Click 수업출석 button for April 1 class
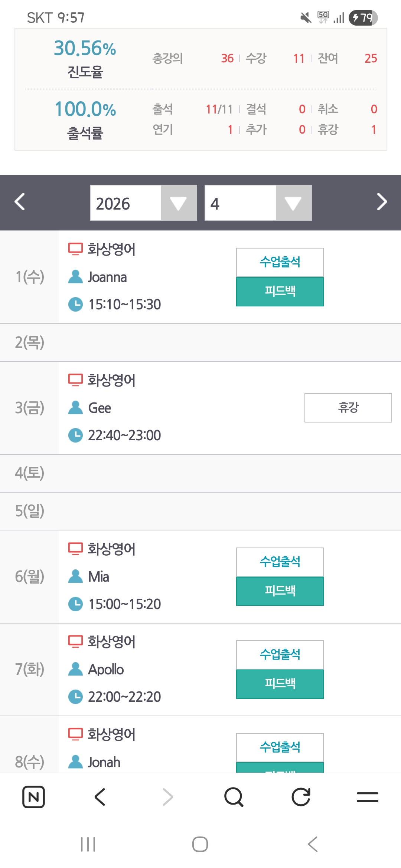This screenshot has height=868, width=401. (280, 262)
